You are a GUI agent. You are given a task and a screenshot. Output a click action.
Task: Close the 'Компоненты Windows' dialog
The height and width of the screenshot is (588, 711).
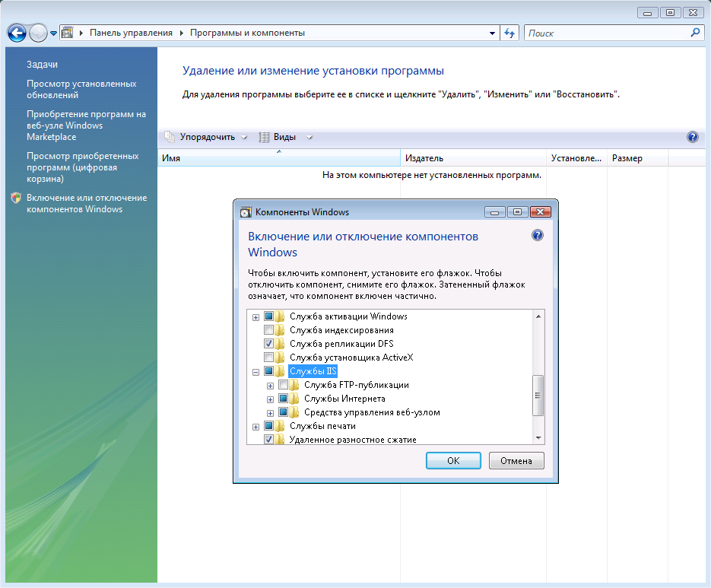(540, 212)
